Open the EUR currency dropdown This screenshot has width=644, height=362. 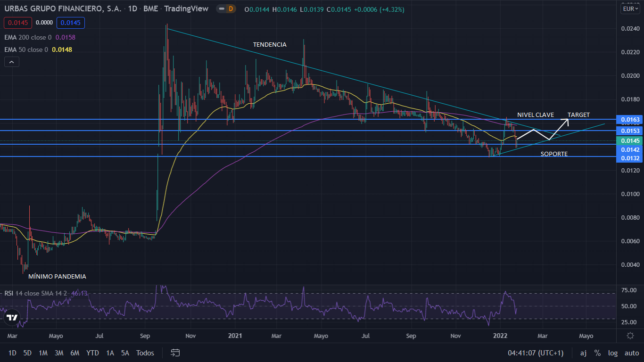click(629, 8)
